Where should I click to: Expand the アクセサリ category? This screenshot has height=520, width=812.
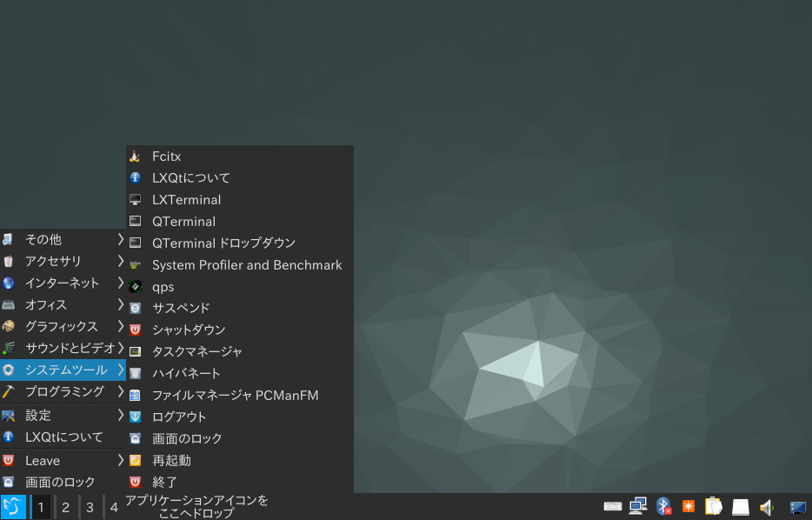coord(63,261)
